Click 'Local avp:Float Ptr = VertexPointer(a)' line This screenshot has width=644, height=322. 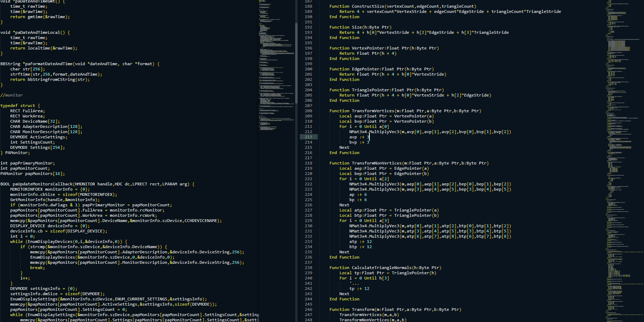[386, 116]
